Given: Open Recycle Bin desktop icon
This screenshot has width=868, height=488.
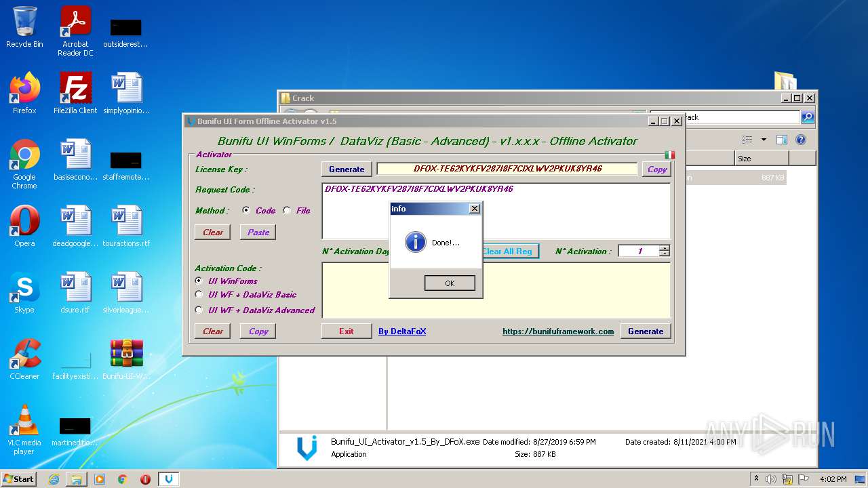Looking at the screenshot, I should 24,27.
